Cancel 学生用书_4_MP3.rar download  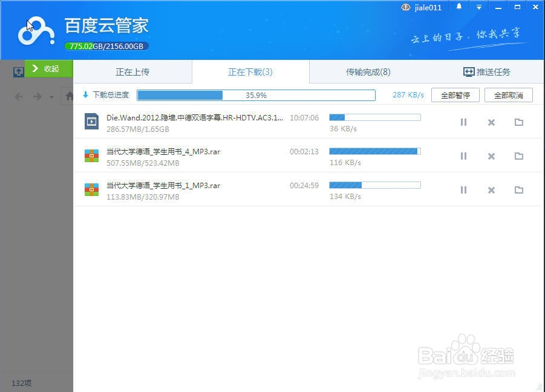pos(491,156)
